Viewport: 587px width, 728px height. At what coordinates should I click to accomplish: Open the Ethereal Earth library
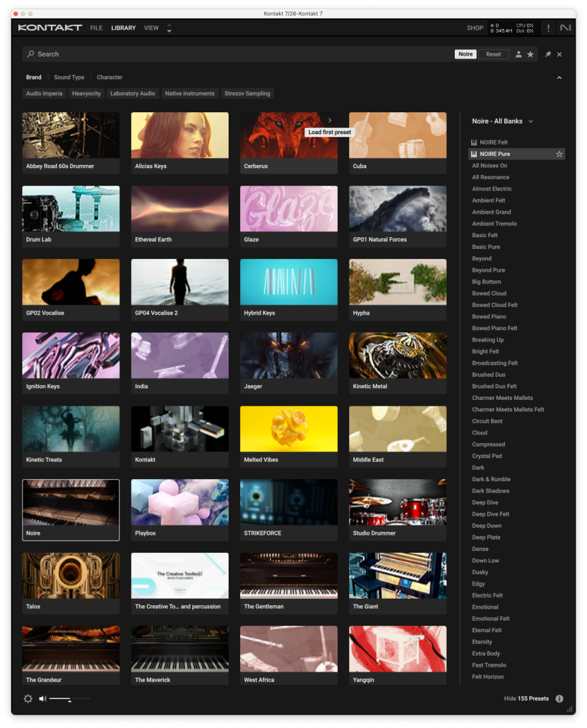click(180, 217)
